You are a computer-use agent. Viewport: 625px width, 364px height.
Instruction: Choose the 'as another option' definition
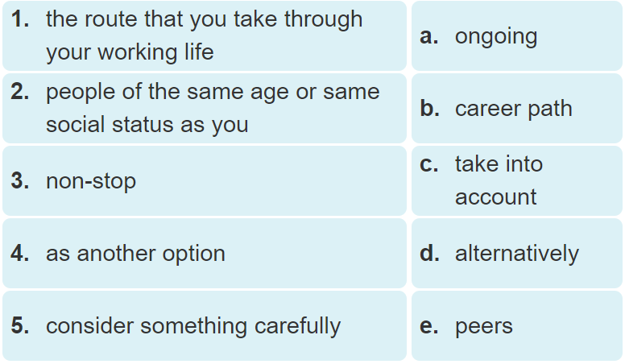pos(205,254)
